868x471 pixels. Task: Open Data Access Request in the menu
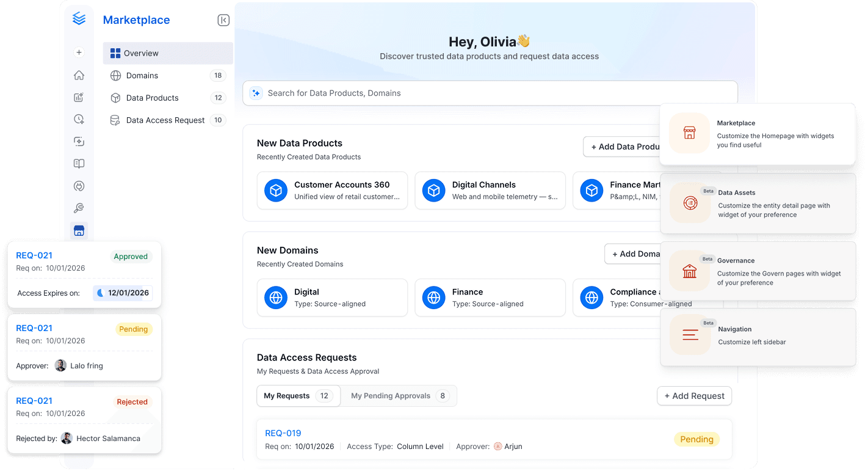click(168, 120)
